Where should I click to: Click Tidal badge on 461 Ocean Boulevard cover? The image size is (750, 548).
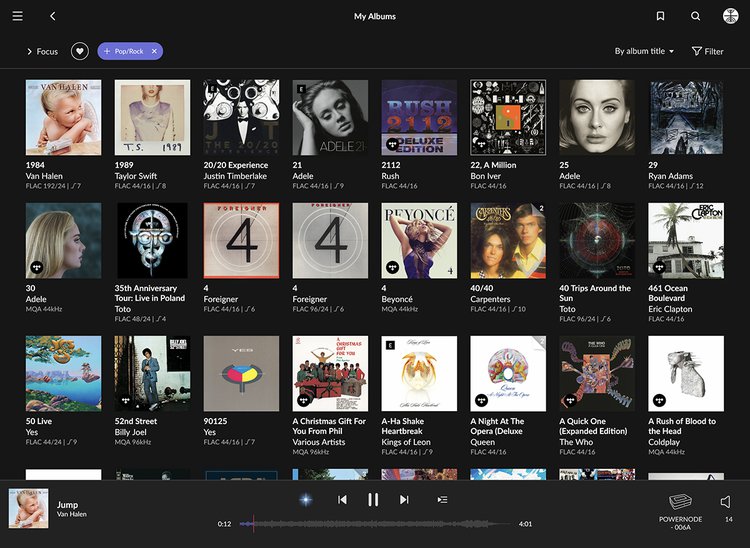point(660,267)
